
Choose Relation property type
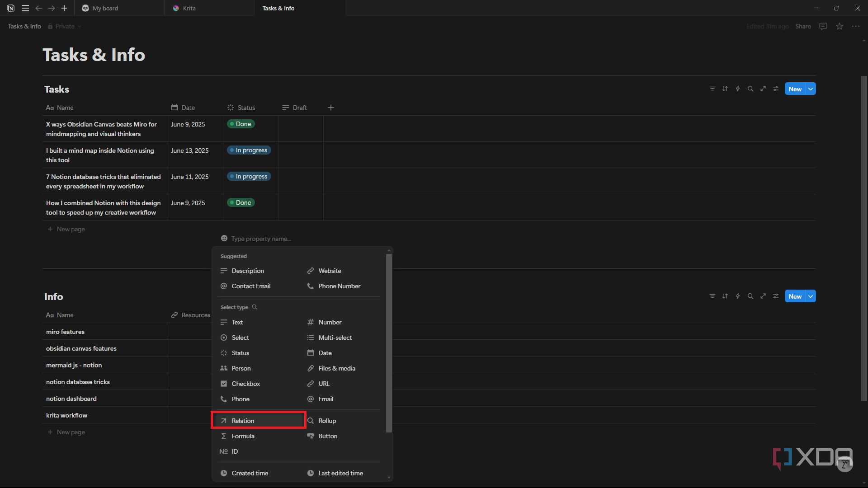259,421
